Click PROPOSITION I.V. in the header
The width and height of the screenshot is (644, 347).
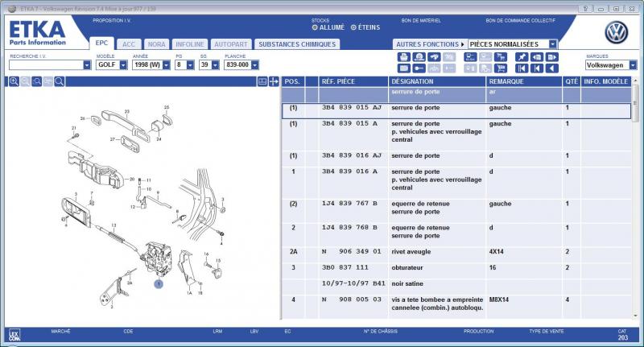(x=111, y=21)
